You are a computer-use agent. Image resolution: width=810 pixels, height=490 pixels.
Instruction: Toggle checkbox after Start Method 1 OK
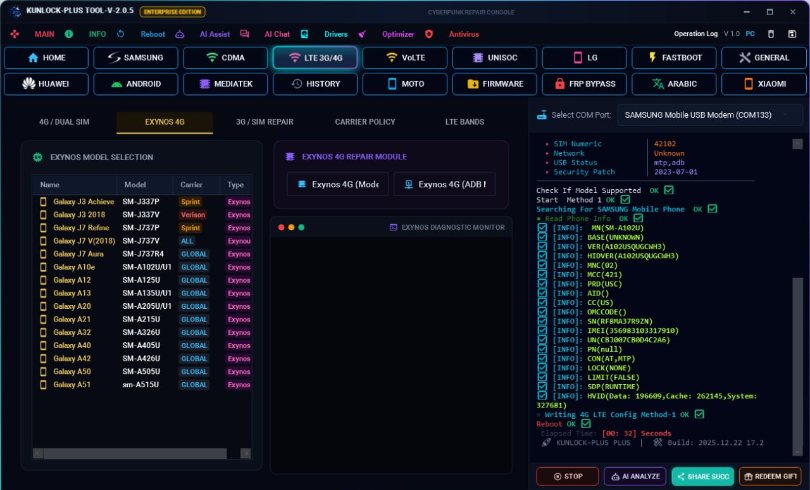pyautogui.click(x=625, y=199)
